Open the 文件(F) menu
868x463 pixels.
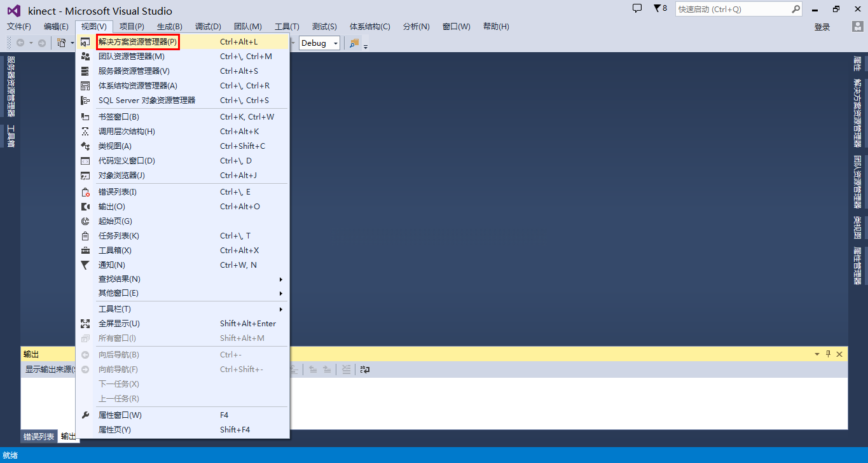(19, 27)
